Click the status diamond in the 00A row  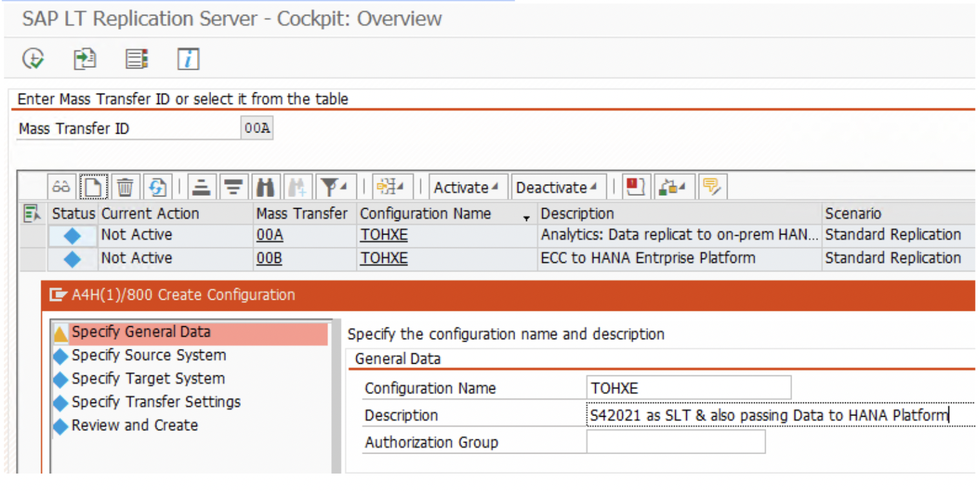[x=72, y=236]
